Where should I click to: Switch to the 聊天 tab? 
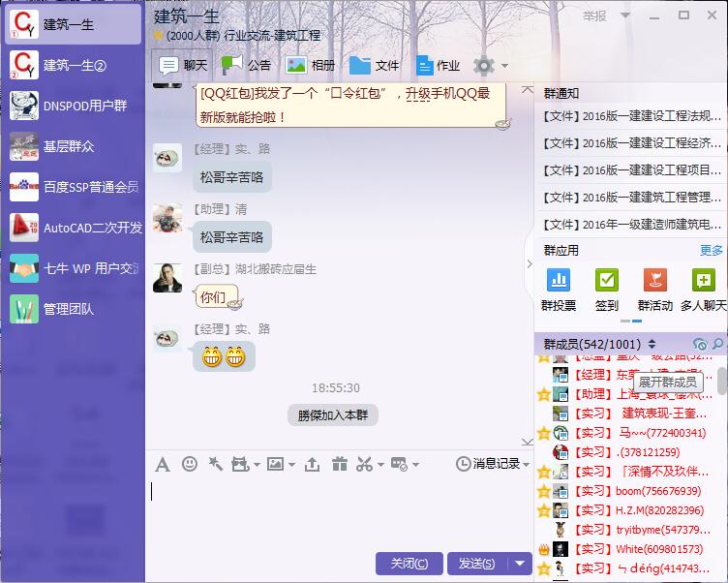[x=182, y=65]
